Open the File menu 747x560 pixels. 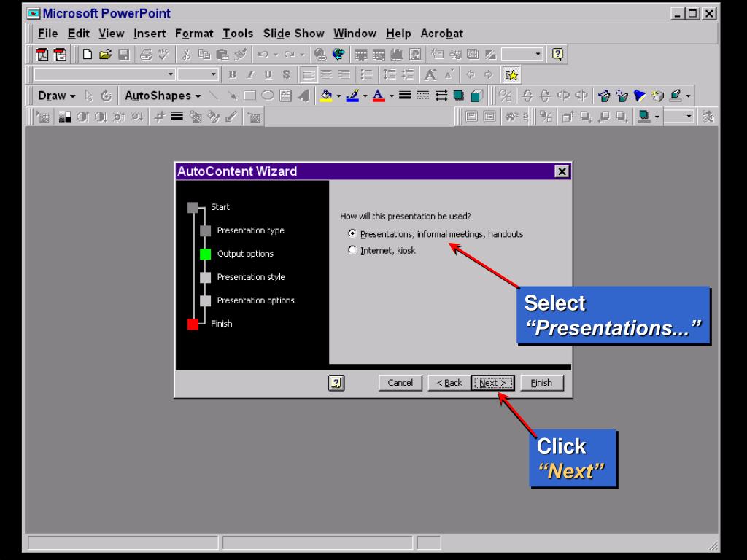coord(47,34)
